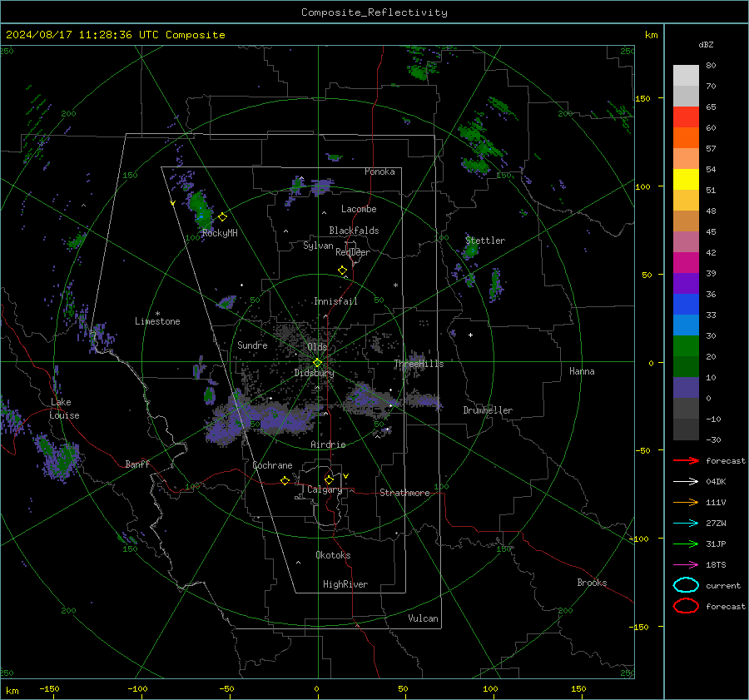Click the Airdrie town label

(328, 444)
